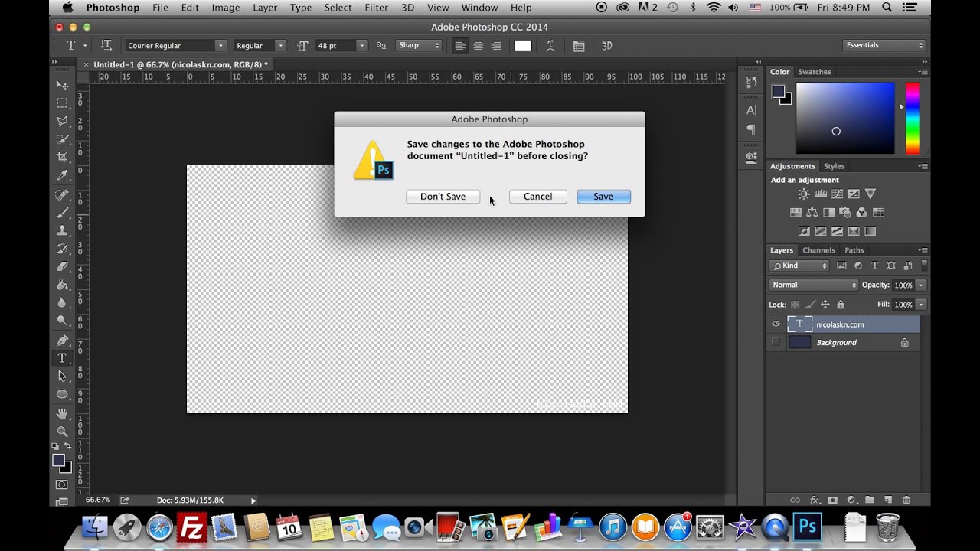The width and height of the screenshot is (980, 551).
Task: Select the Healing Brush tool
Action: pyautogui.click(x=62, y=194)
